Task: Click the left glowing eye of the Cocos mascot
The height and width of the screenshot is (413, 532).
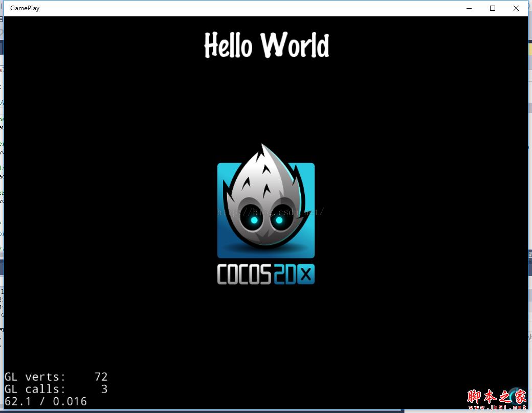Action: tap(254, 221)
